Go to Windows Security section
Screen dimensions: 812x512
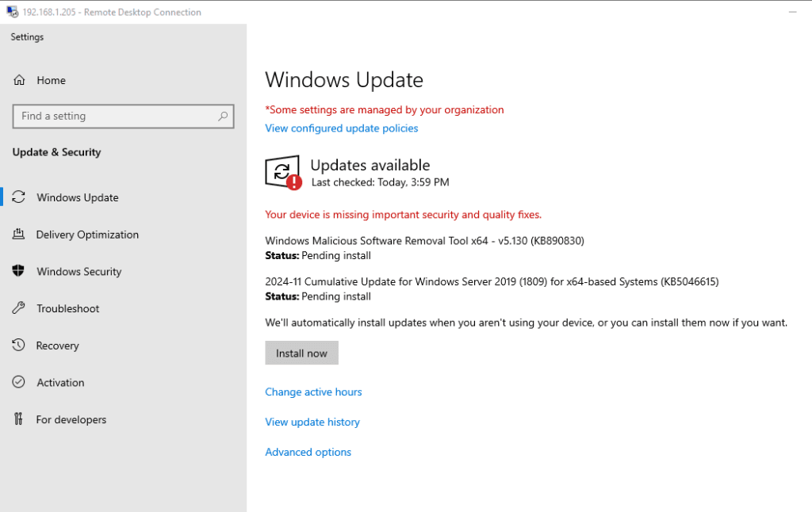[x=79, y=271]
